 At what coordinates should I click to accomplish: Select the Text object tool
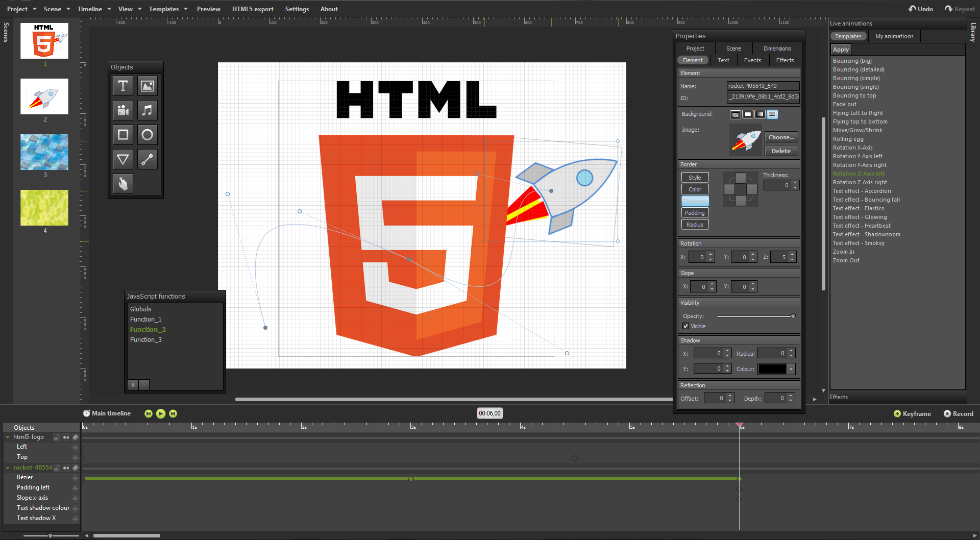click(122, 86)
